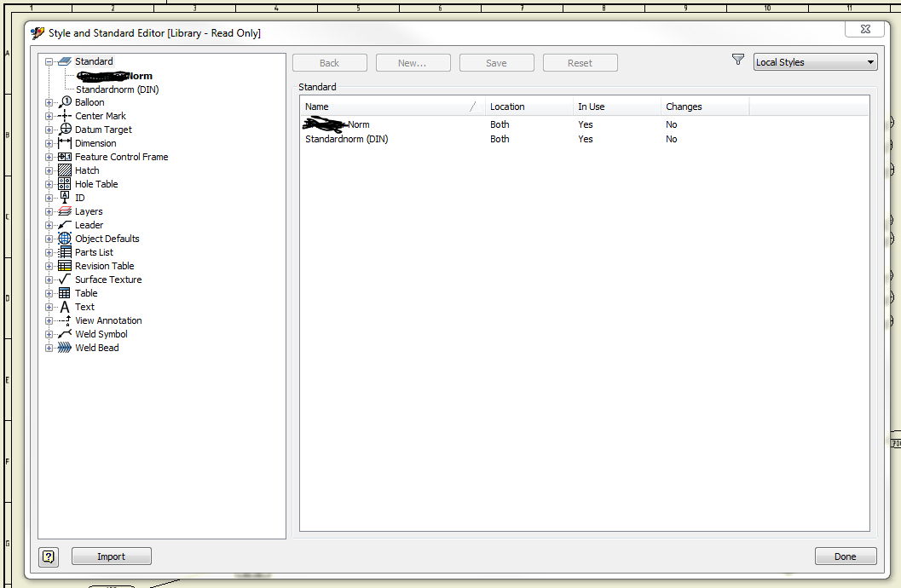Click the Hatch style icon

pyautogui.click(x=65, y=170)
